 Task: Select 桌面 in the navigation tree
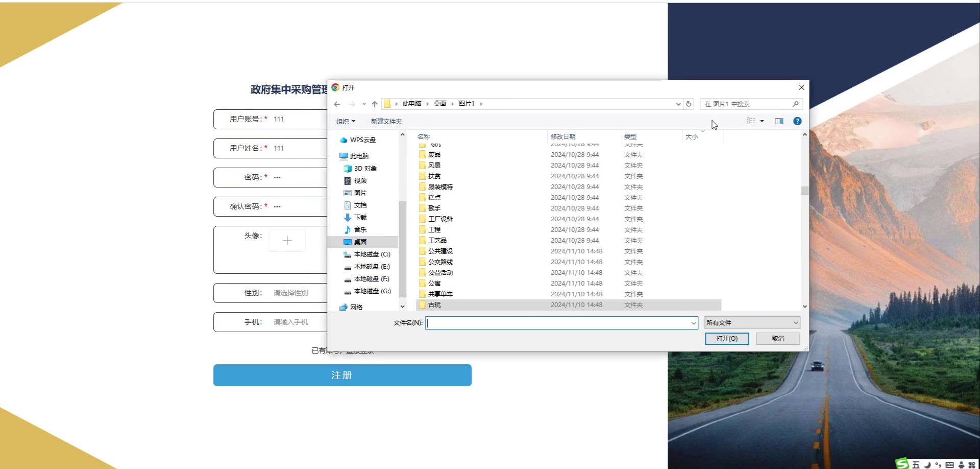(x=360, y=242)
